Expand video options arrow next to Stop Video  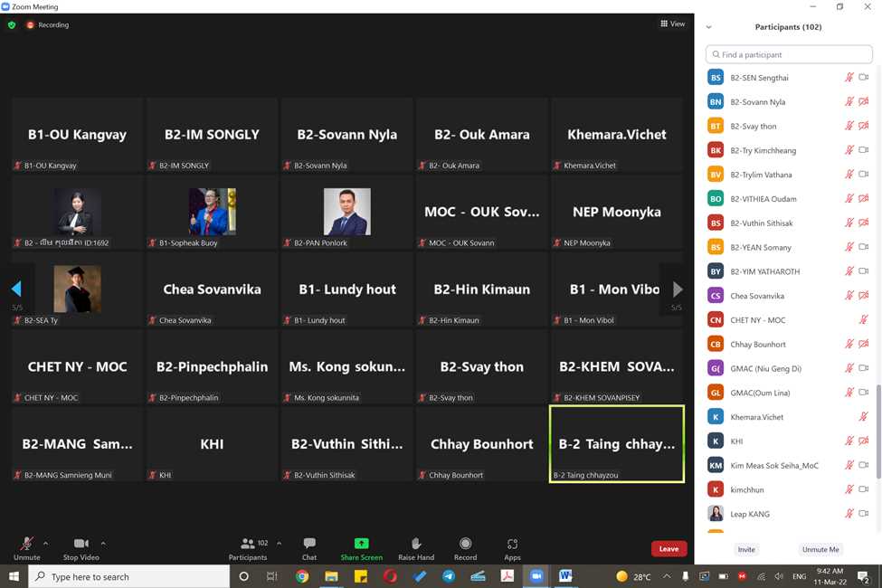[103, 544]
